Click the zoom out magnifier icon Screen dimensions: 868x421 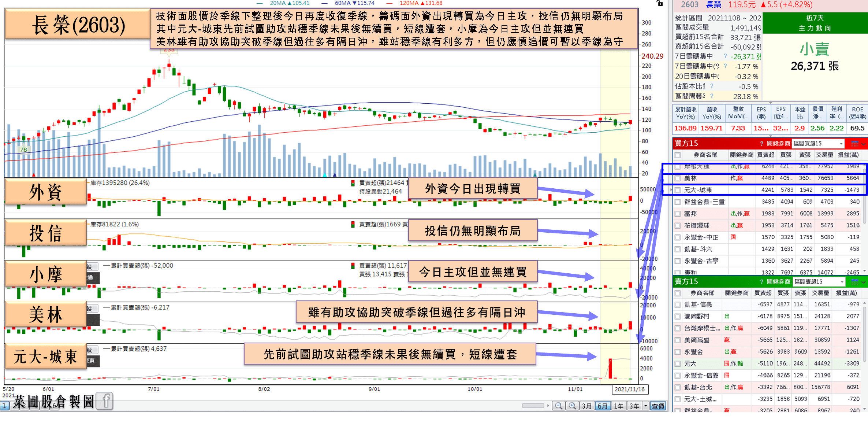click(x=559, y=406)
